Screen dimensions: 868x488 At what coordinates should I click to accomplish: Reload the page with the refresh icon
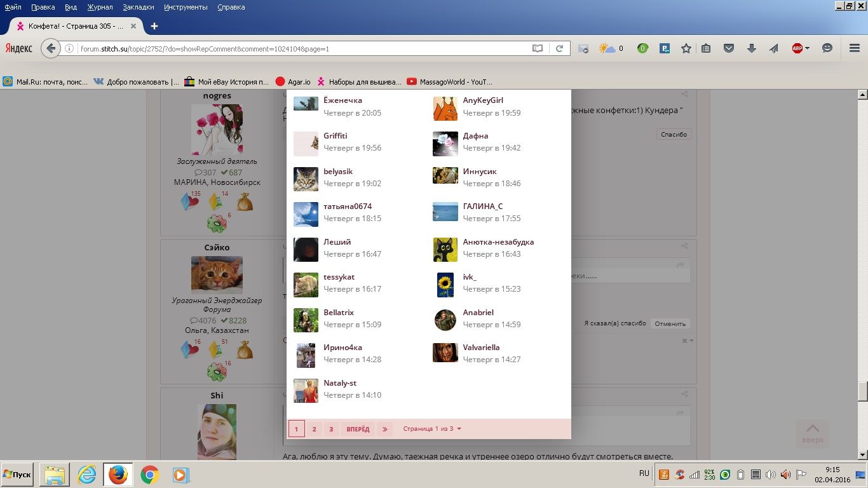(559, 48)
